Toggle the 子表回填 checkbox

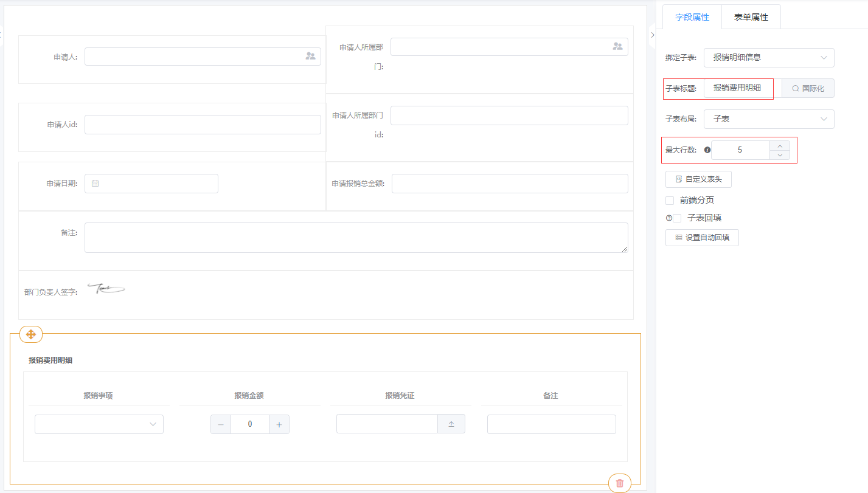[x=677, y=218]
